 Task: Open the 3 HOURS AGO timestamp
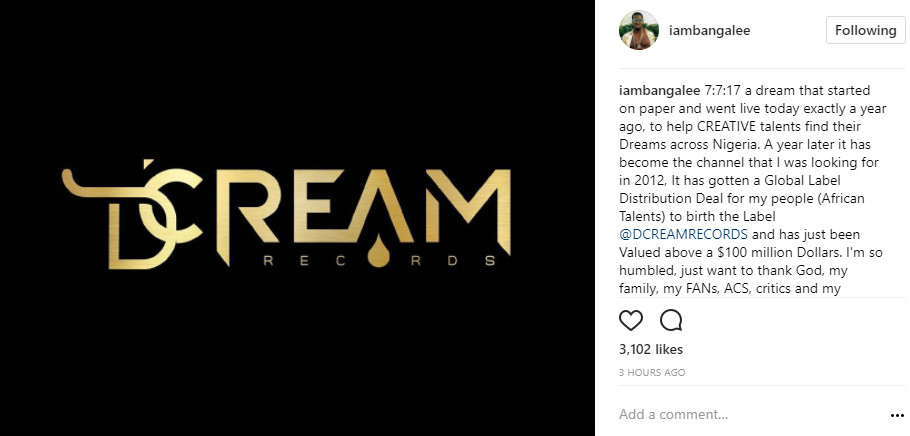click(652, 373)
